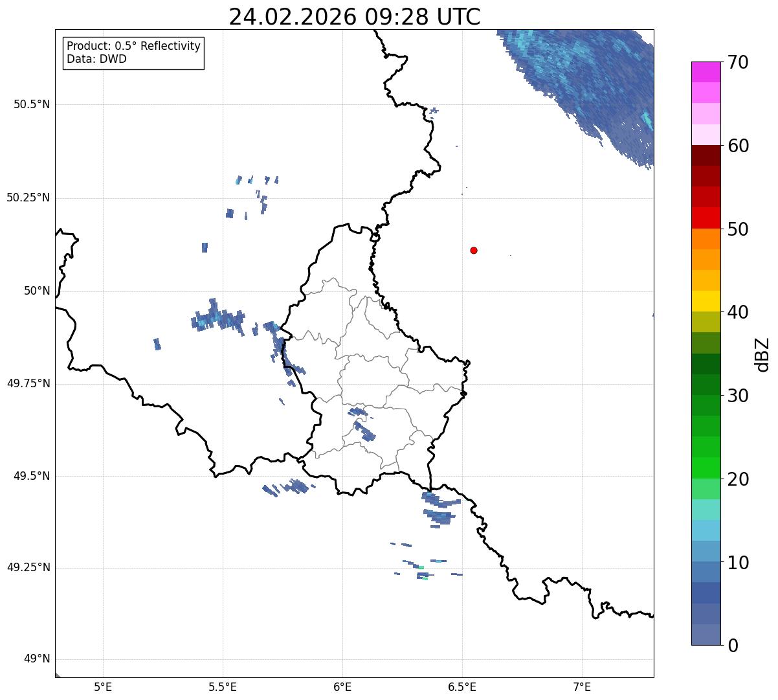The image size is (778, 700).
Task: Click the 6°E longitude tick label
Action: [x=342, y=686]
